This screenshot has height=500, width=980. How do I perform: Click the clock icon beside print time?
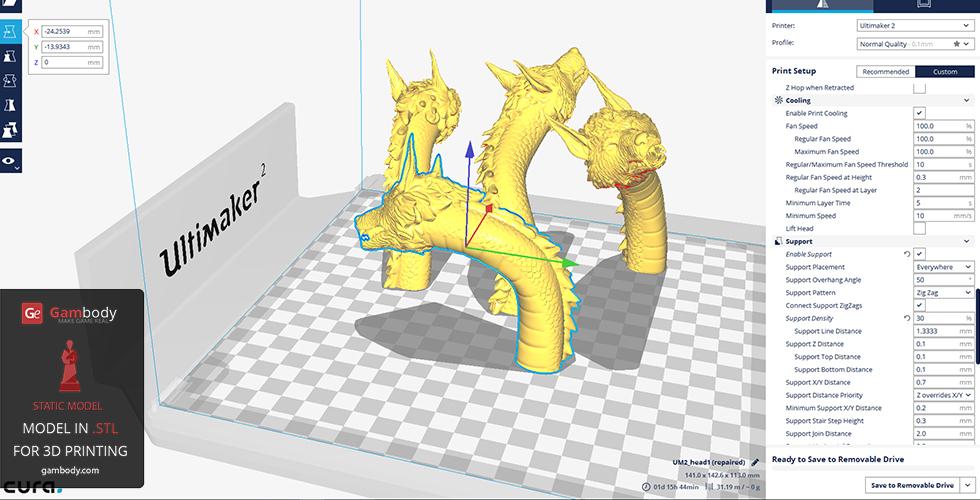646,486
